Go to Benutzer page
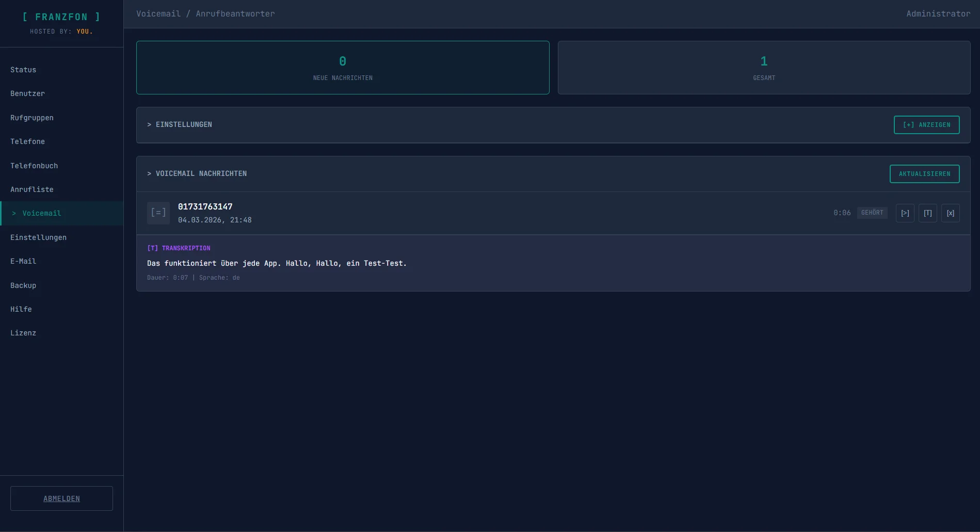This screenshot has height=532, width=980. [27, 94]
